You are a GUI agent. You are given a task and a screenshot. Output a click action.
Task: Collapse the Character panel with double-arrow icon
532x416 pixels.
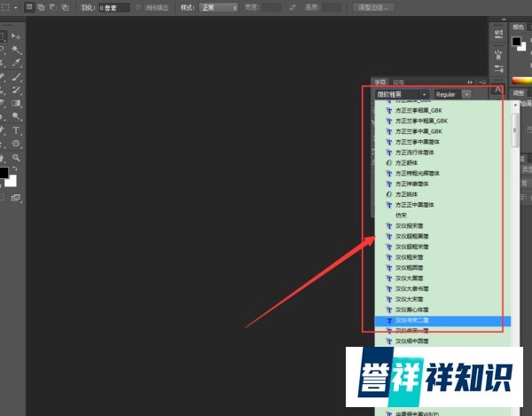click(x=470, y=82)
